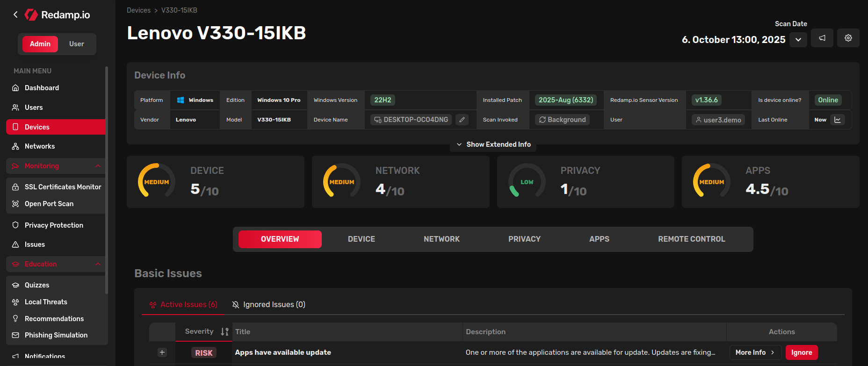
Task: Click the 'Windows 10 Pro' edition value
Action: click(279, 100)
